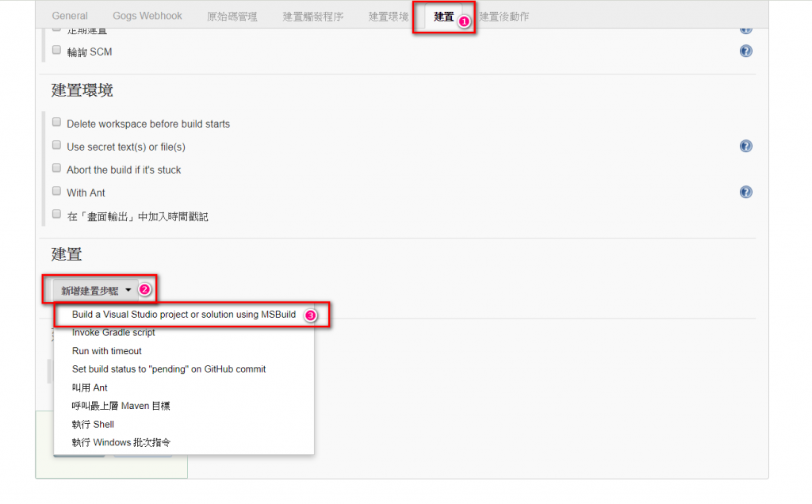The image size is (812, 504).
Task: Open help for With Ant option
Action: (745, 192)
